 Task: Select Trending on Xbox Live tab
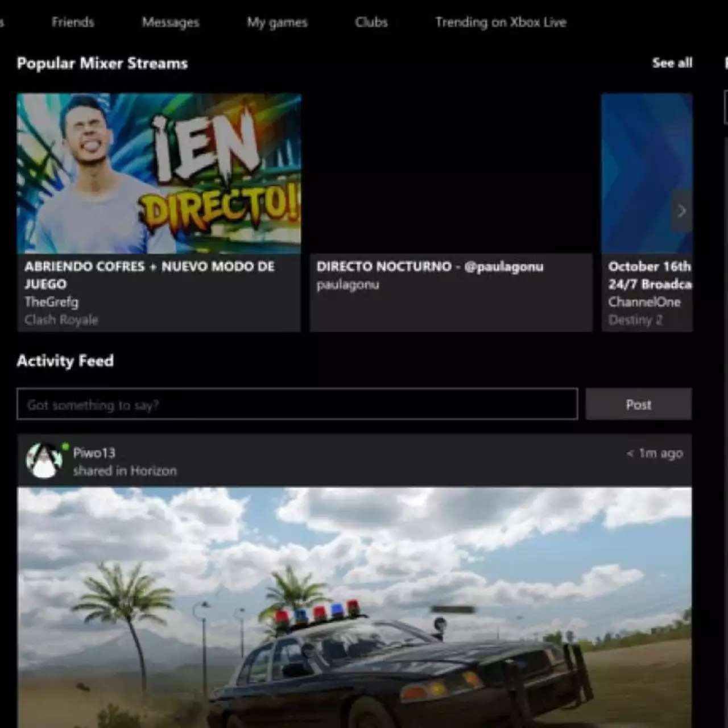(x=500, y=22)
